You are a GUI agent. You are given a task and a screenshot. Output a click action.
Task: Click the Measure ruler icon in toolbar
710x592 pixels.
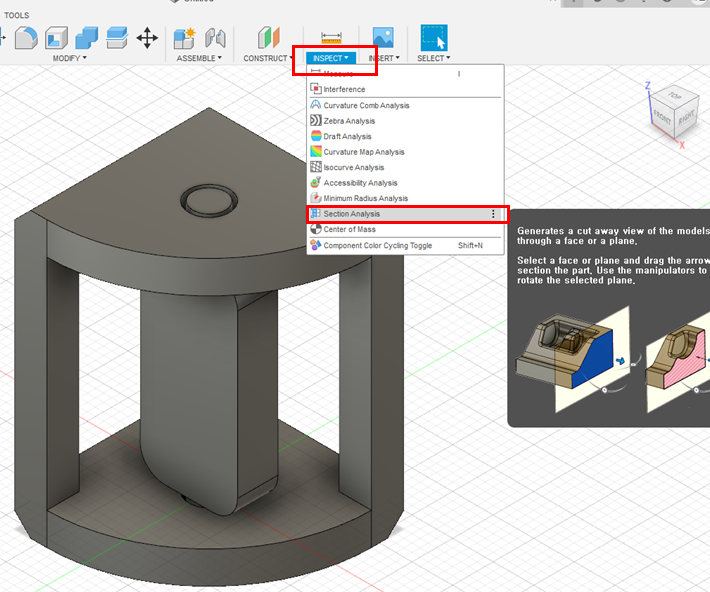331,38
